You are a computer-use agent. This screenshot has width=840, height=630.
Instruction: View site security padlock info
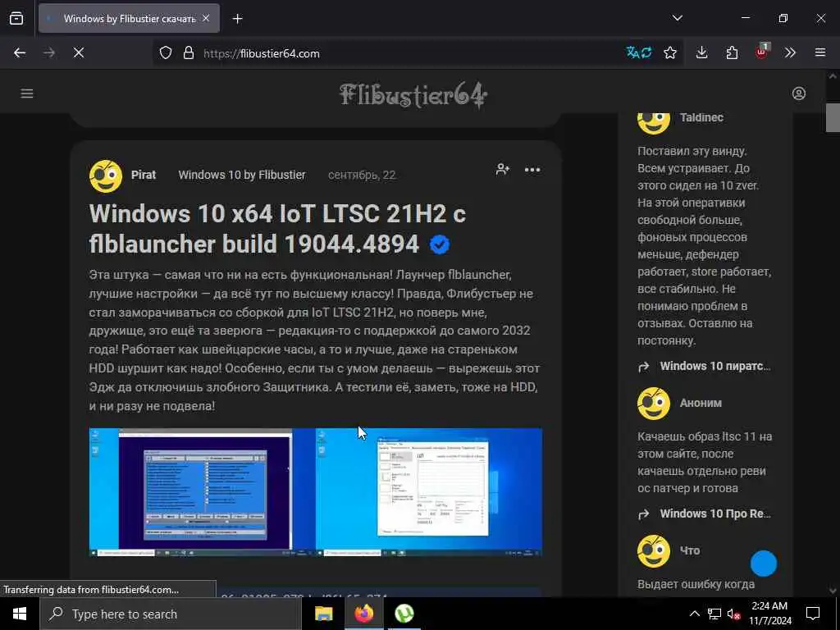188,53
